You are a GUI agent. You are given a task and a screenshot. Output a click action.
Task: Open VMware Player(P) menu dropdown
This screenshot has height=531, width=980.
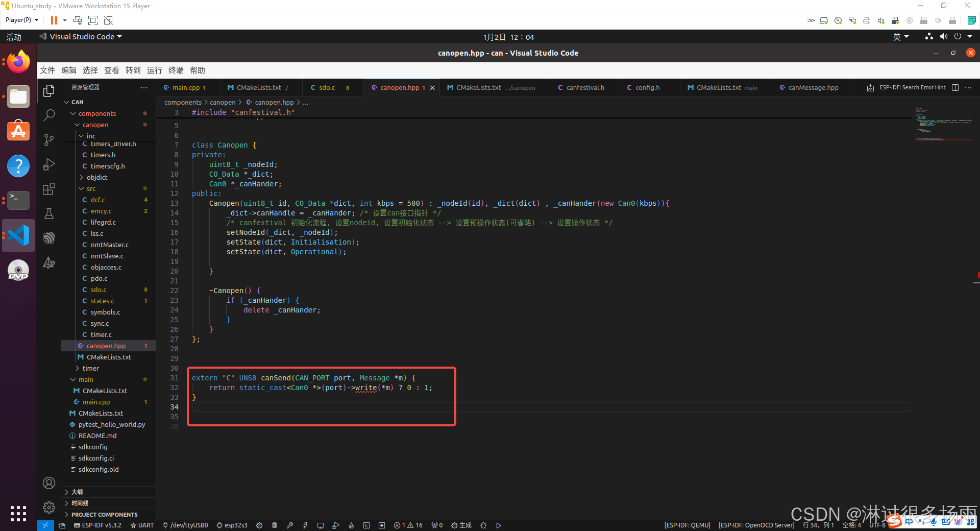tap(22, 20)
